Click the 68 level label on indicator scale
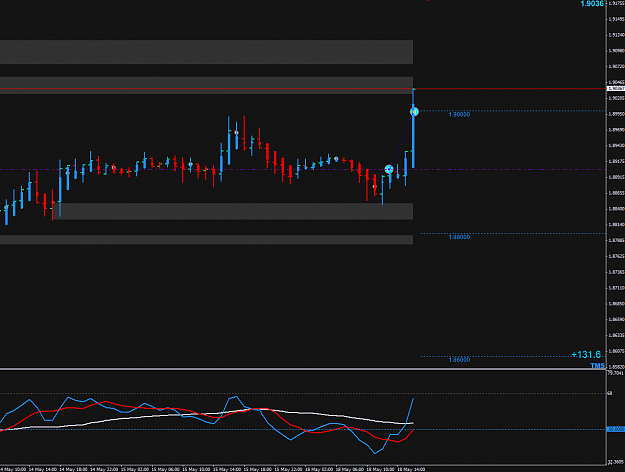This screenshot has height=472, width=625. tap(610, 393)
